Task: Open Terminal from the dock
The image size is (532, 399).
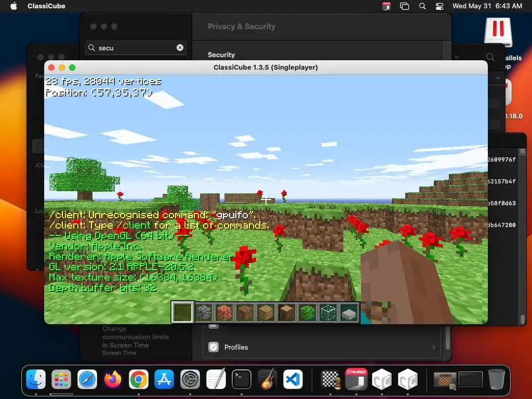Action: click(242, 379)
